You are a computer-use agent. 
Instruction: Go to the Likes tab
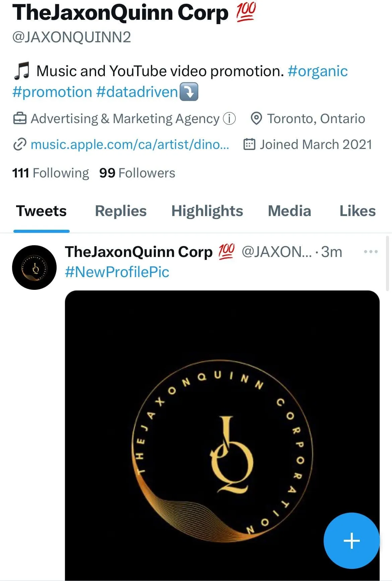[x=357, y=211]
